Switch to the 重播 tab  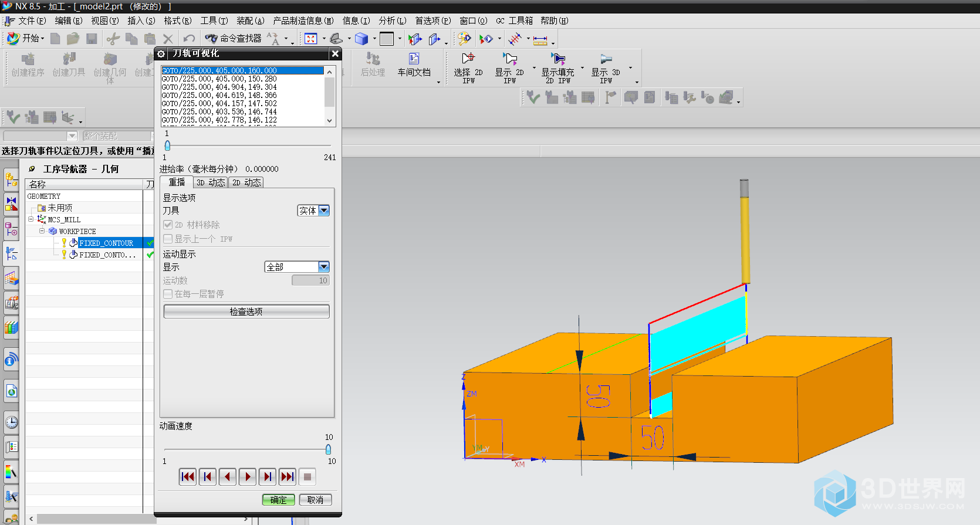(x=177, y=182)
